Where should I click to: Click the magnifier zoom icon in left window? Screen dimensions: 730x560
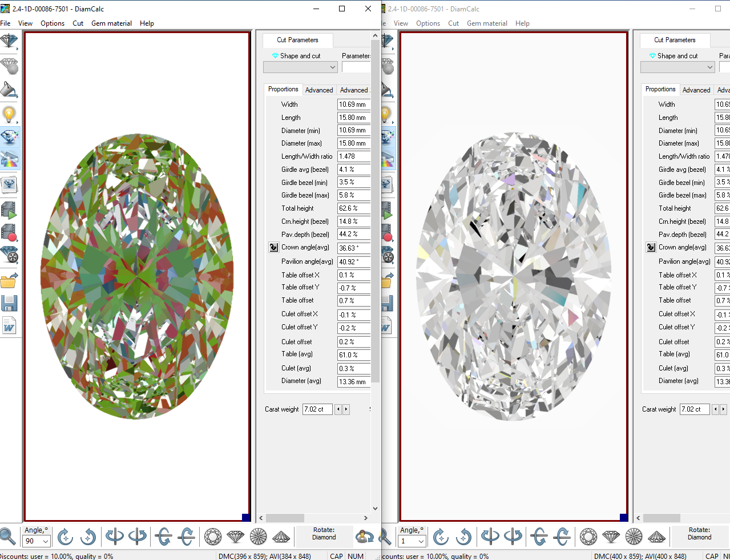coord(7,537)
